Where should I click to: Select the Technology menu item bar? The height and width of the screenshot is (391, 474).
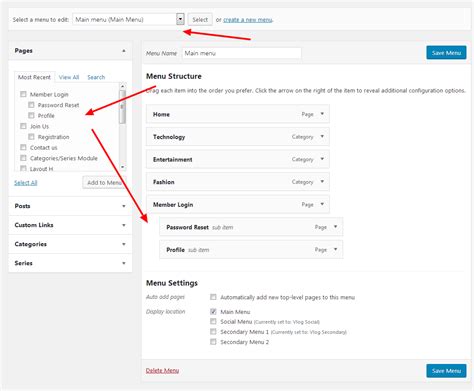point(238,137)
